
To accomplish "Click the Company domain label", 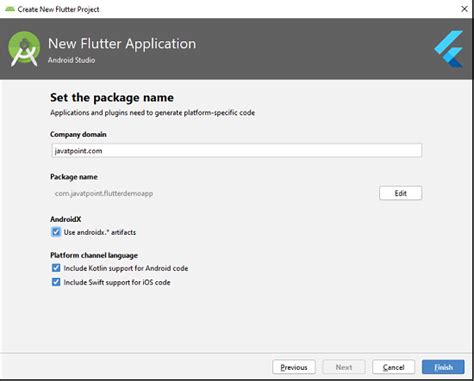I will click(x=78, y=134).
